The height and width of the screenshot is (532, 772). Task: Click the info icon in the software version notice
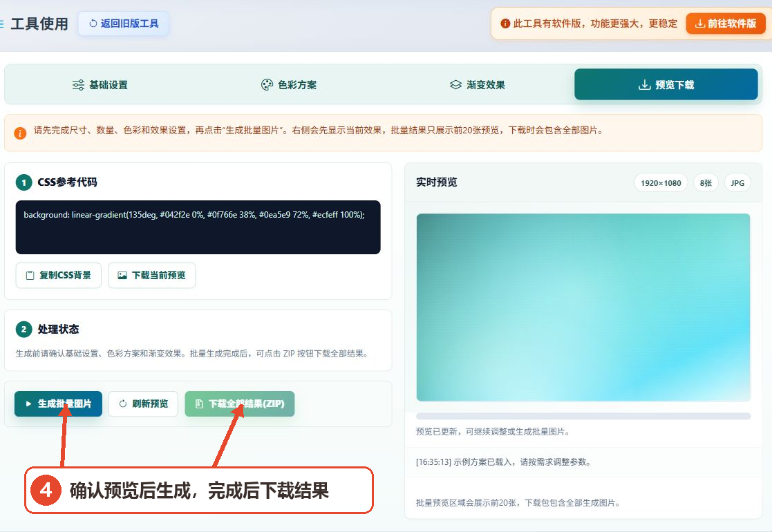coord(505,23)
